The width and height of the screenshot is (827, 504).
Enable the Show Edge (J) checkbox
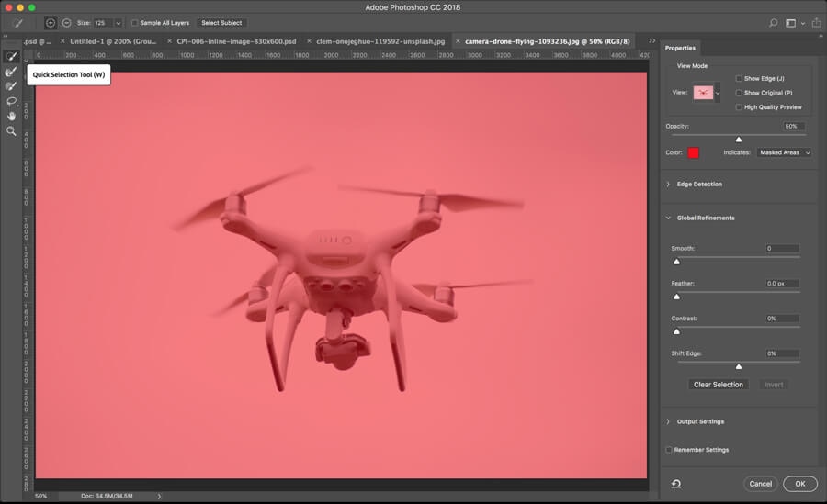pyautogui.click(x=740, y=79)
